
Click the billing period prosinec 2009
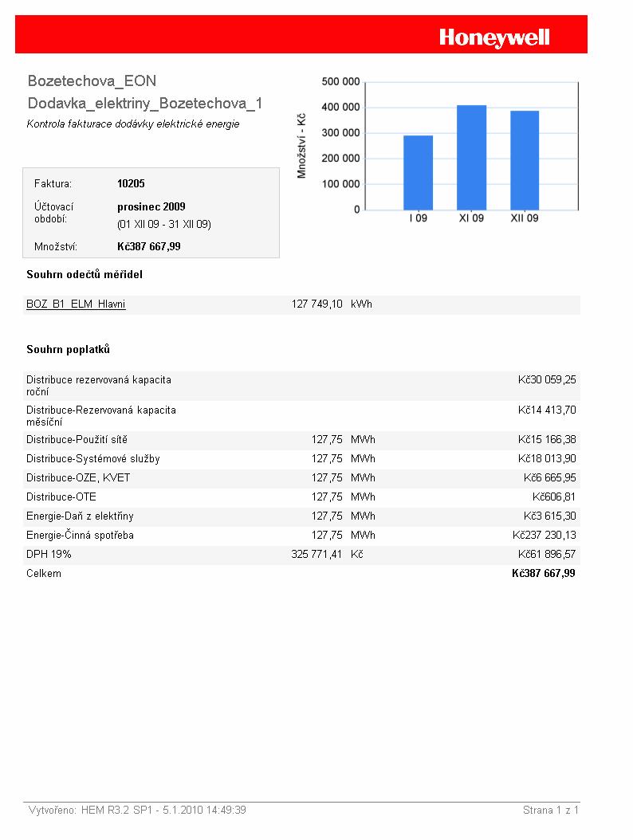(x=151, y=206)
